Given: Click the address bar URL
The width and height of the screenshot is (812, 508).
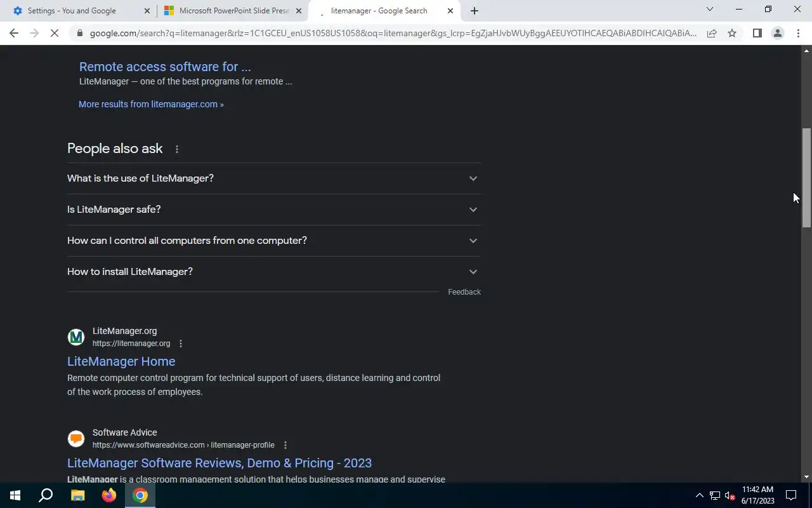Looking at the screenshot, I should (393, 33).
